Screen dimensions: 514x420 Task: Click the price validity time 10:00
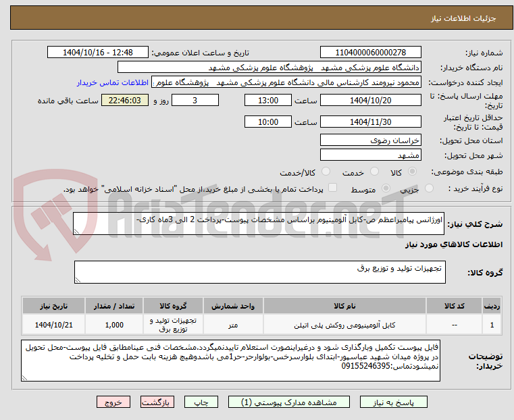point(268,122)
